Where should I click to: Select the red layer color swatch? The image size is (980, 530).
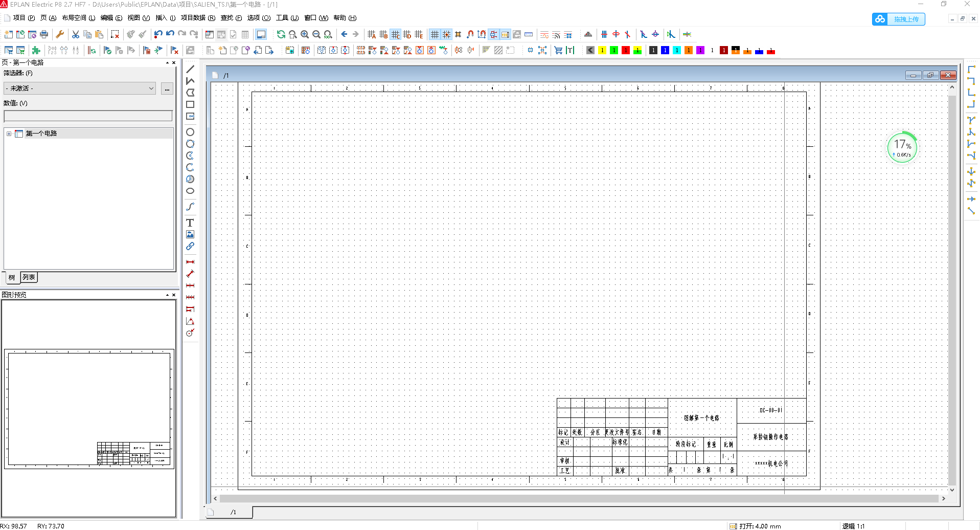[625, 50]
